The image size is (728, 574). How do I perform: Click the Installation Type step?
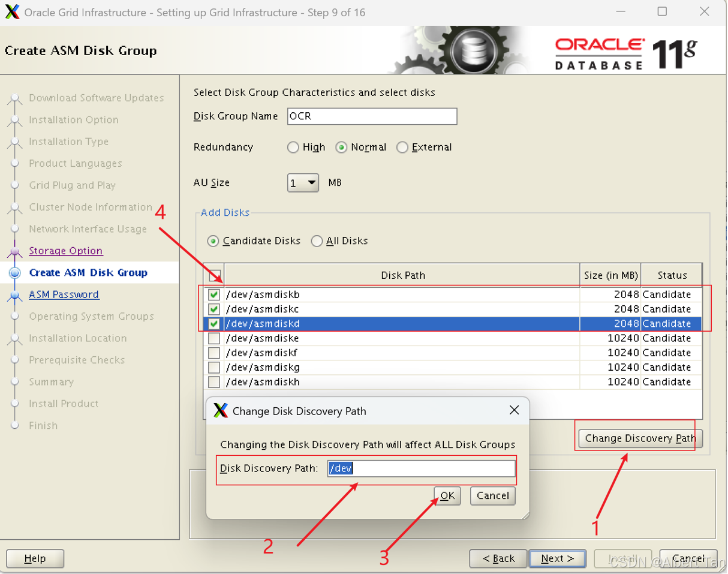coord(69,142)
